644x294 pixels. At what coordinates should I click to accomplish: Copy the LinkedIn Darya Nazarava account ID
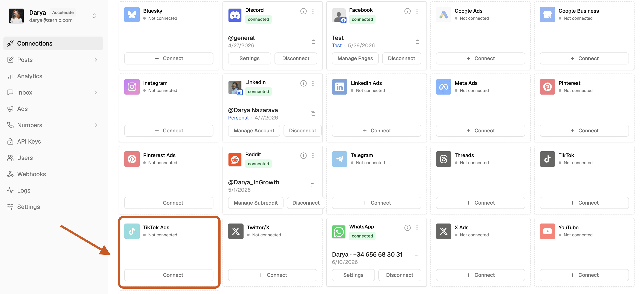pyautogui.click(x=313, y=113)
